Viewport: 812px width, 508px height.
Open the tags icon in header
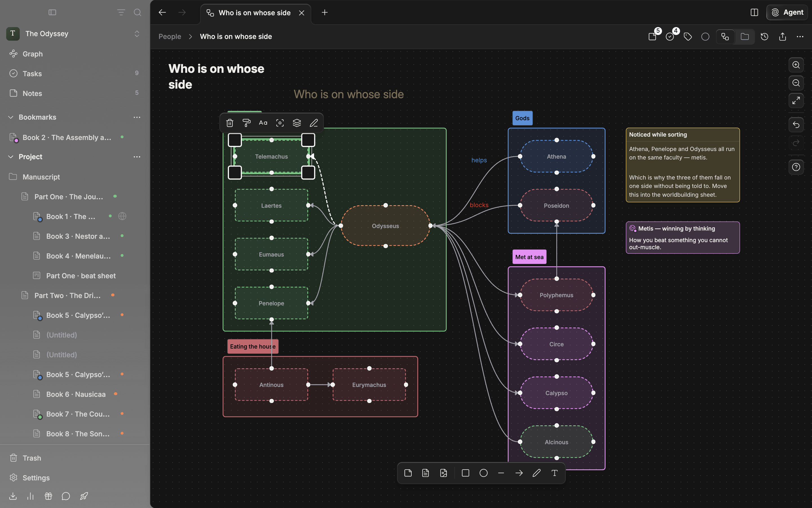click(x=687, y=37)
